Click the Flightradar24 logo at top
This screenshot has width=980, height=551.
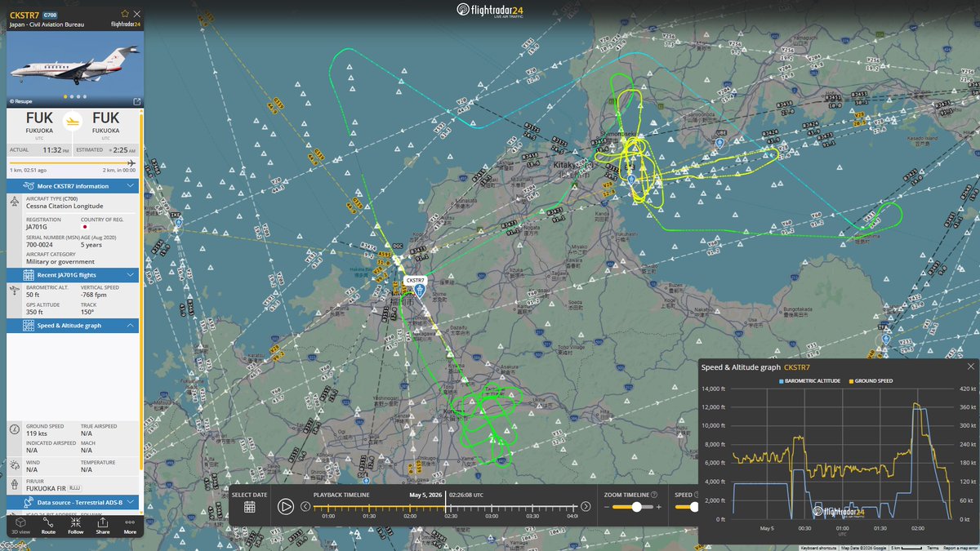pyautogui.click(x=490, y=10)
